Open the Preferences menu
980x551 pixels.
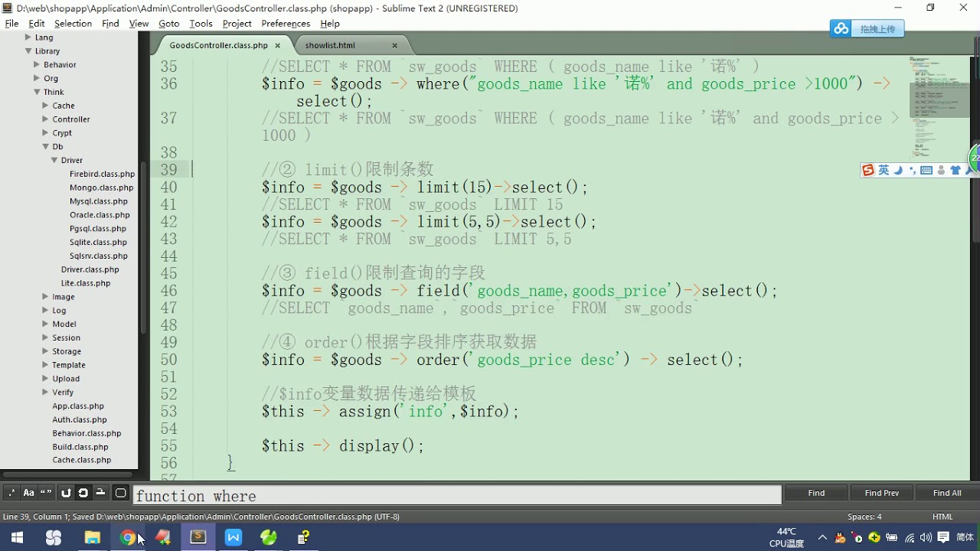pos(286,24)
